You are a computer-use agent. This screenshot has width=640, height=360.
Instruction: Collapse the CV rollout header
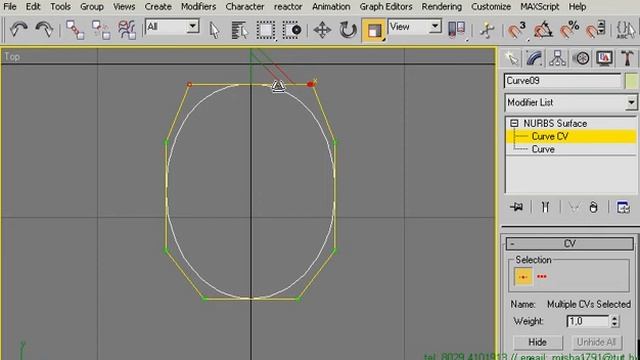point(570,244)
